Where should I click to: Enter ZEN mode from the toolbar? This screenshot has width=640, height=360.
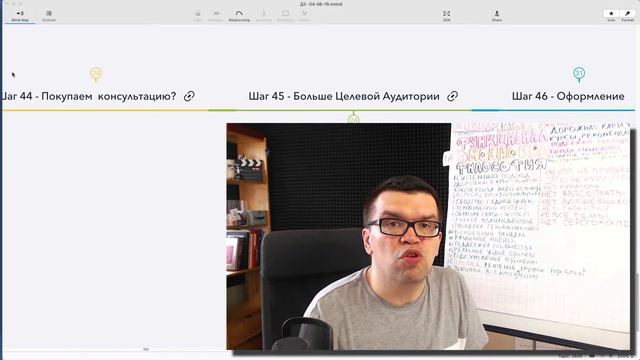447,16
